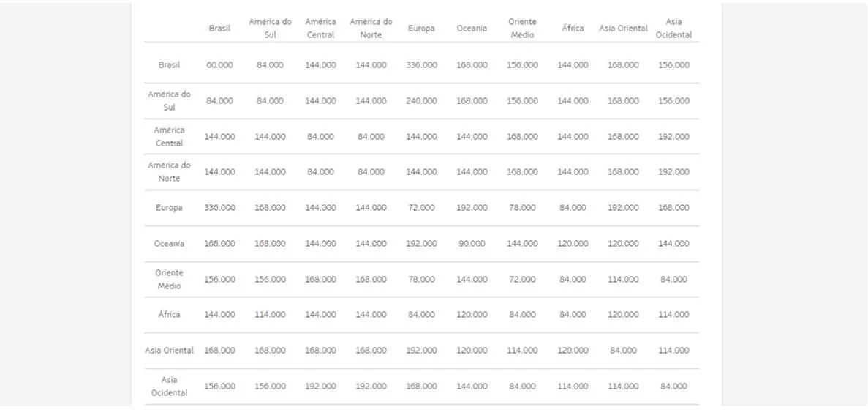
Task: Select Asia Ocidental row's last 84.000 cell
Action: pyautogui.click(x=673, y=387)
